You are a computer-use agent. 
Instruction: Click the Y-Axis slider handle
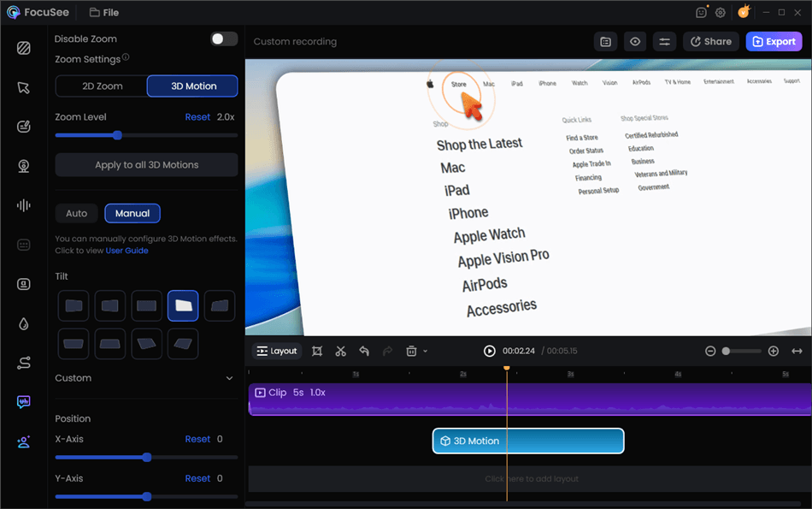pos(147,496)
